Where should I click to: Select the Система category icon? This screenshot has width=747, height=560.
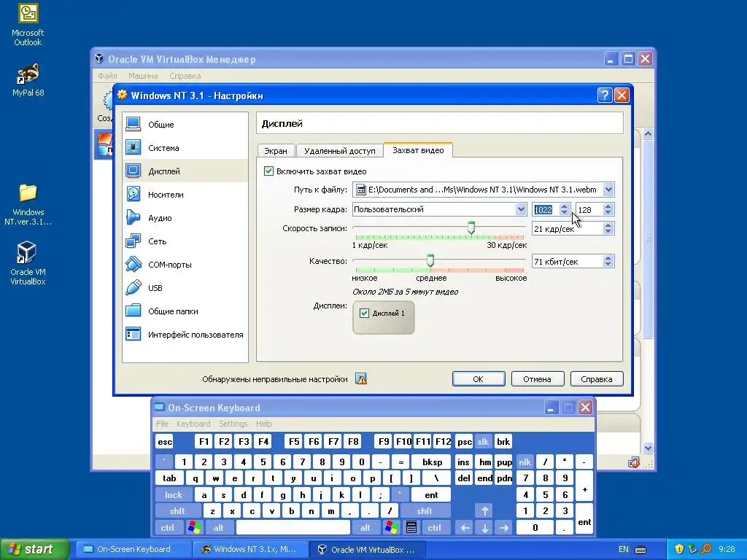coord(133,147)
